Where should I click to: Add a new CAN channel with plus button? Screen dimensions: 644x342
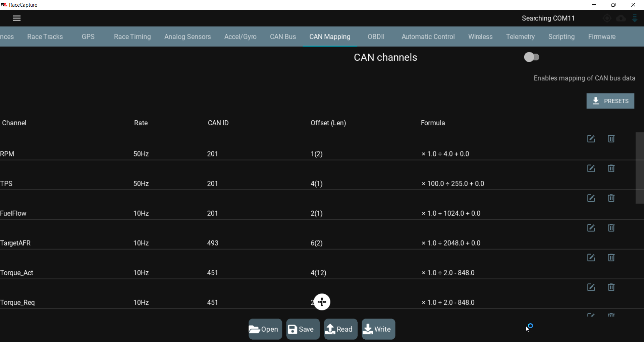tap(322, 302)
